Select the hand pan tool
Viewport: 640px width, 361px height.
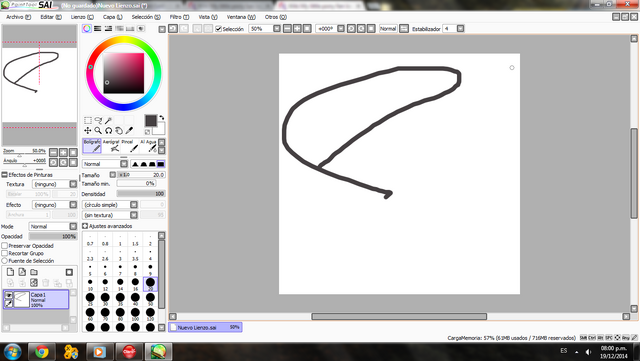tap(118, 131)
